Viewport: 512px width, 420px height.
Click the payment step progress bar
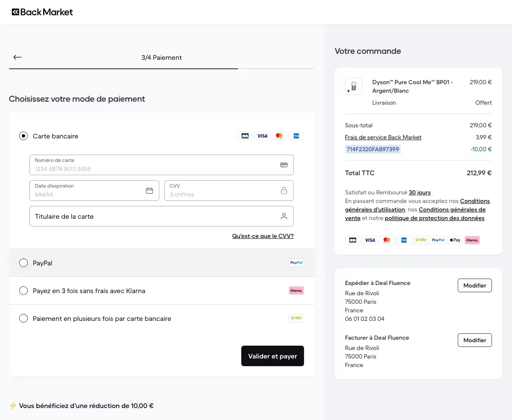pos(162,69)
